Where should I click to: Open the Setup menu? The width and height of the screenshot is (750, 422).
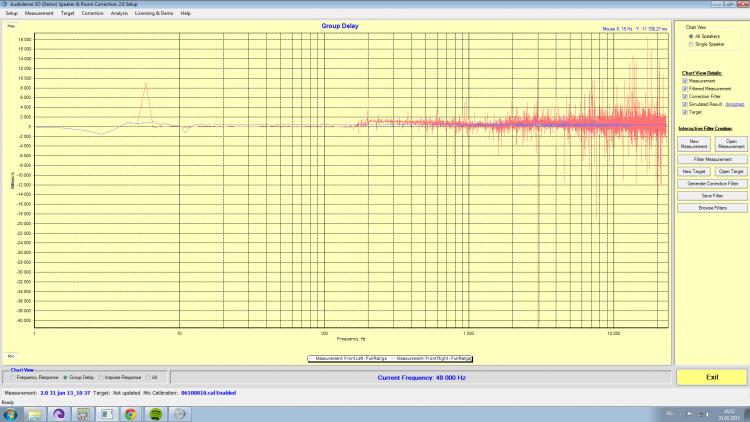[11, 13]
